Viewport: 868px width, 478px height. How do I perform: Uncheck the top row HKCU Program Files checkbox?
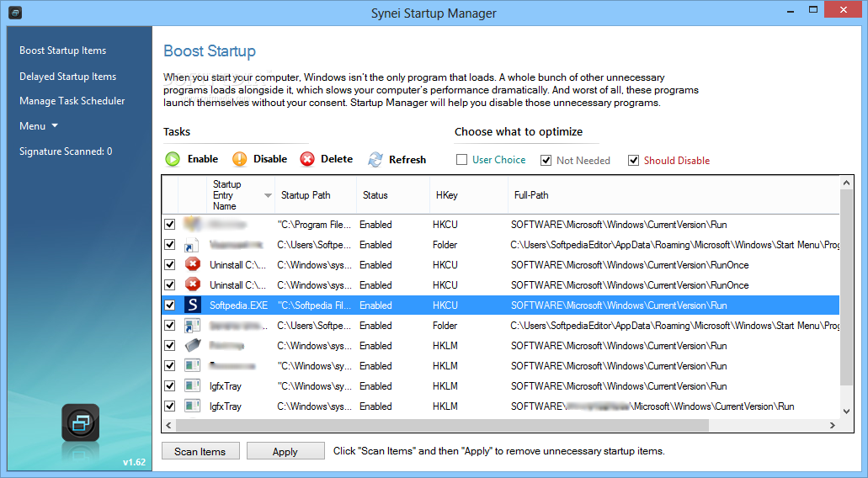pyautogui.click(x=170, y=224)
